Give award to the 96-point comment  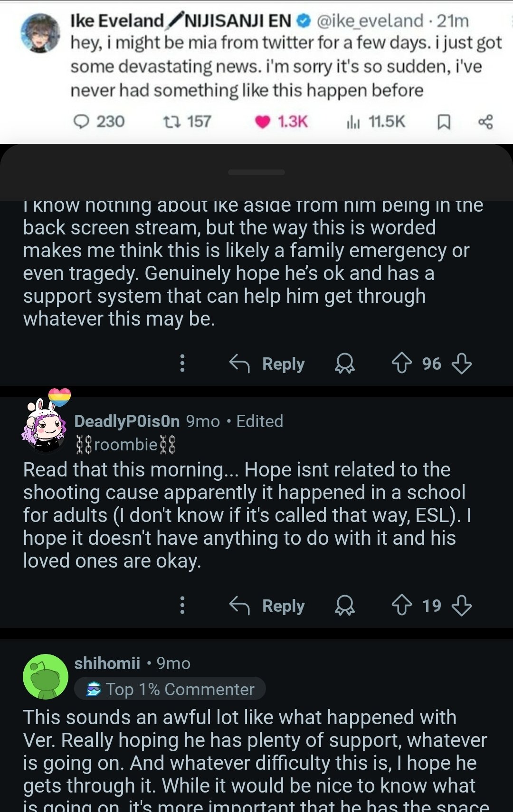pos(345,364)
